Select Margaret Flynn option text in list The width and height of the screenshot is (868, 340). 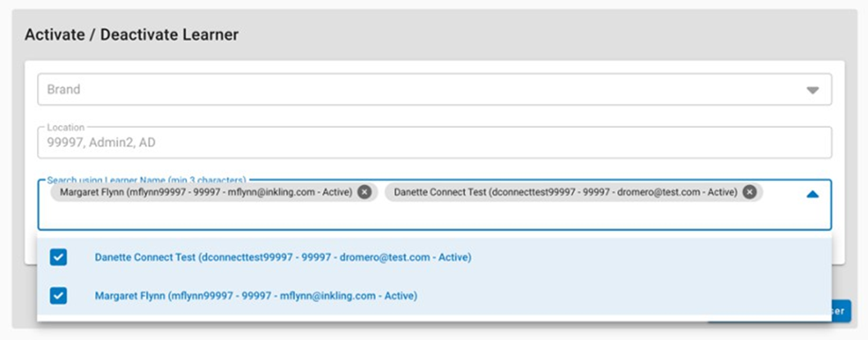[256, 295]
